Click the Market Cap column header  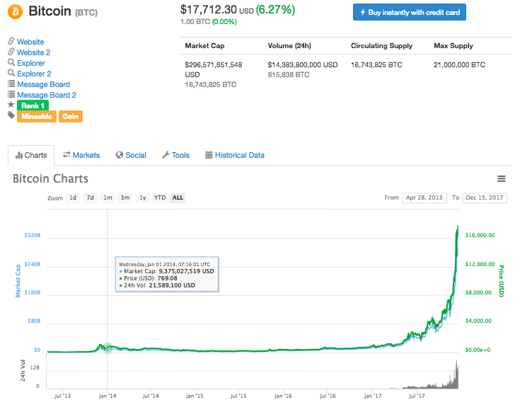[x=204, y=46]
